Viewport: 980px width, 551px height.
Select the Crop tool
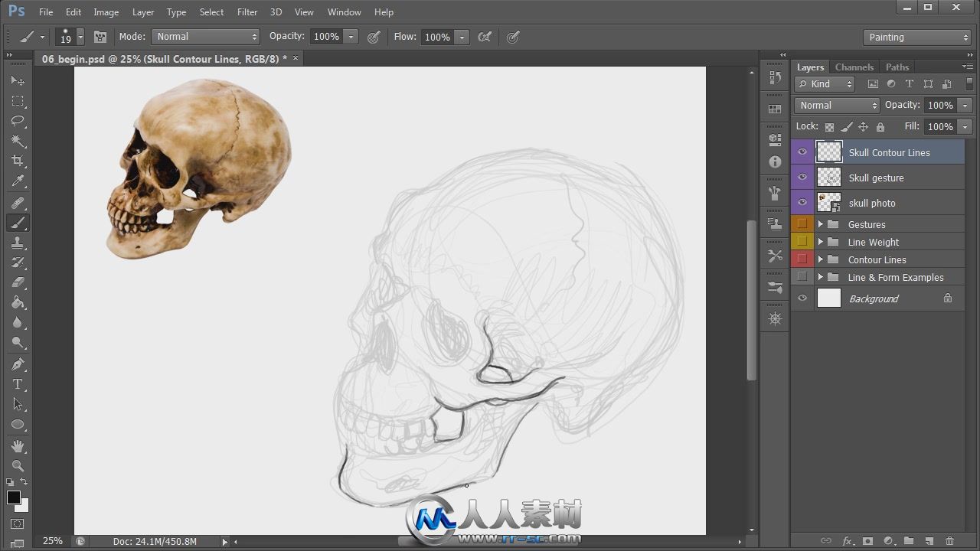pos(18,161)
